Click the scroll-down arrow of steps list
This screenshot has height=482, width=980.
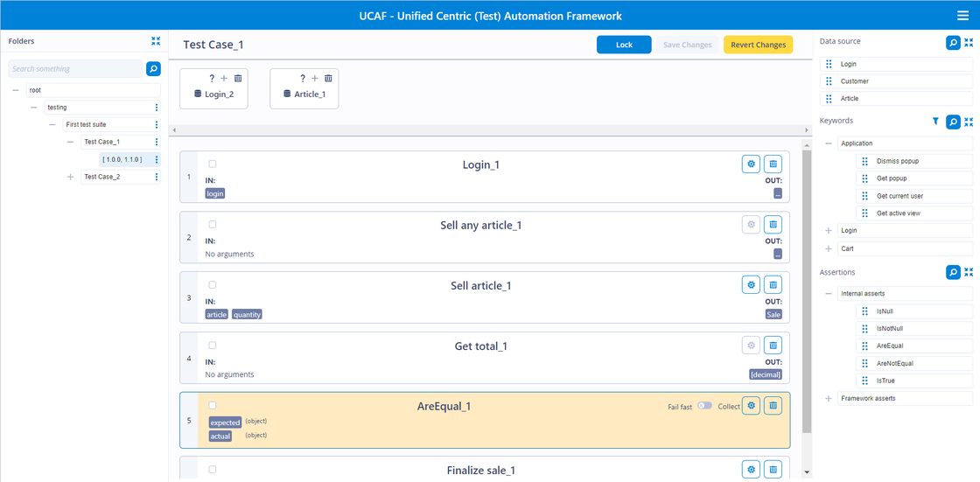[x=806, y=472]
